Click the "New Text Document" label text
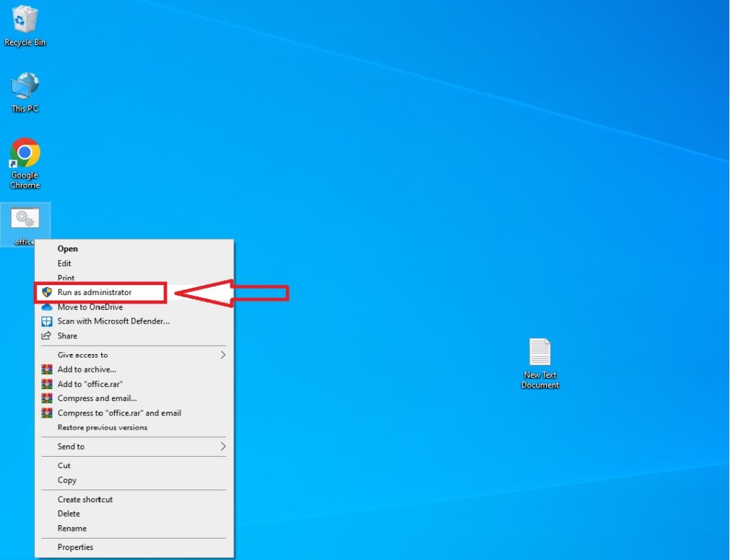This screenshot has height=560, width=730. 540,380
